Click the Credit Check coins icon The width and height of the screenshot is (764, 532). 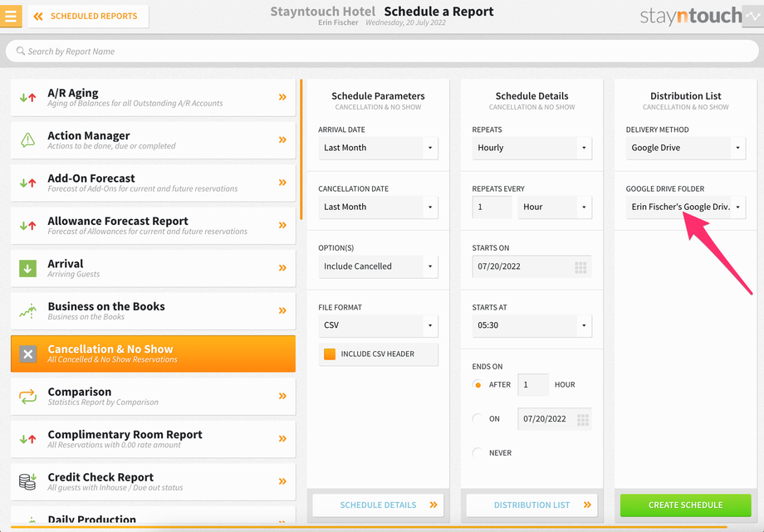click(x=27, y=481)
